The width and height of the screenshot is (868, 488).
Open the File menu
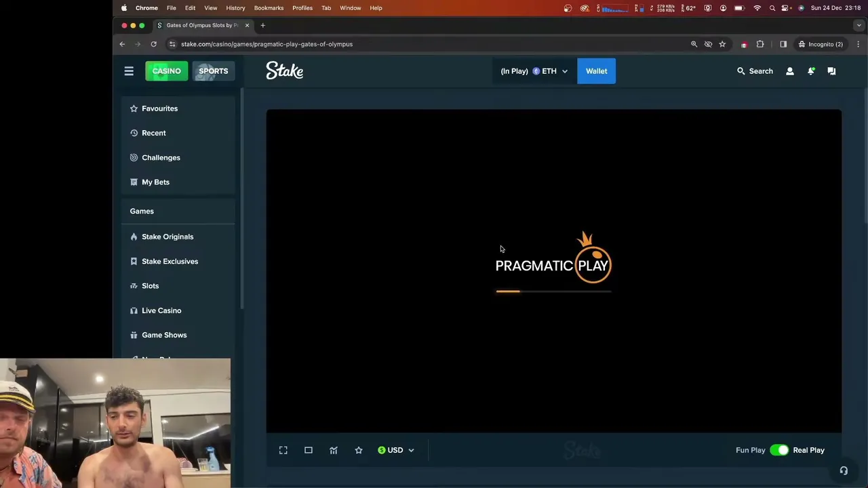pos(172,8)
